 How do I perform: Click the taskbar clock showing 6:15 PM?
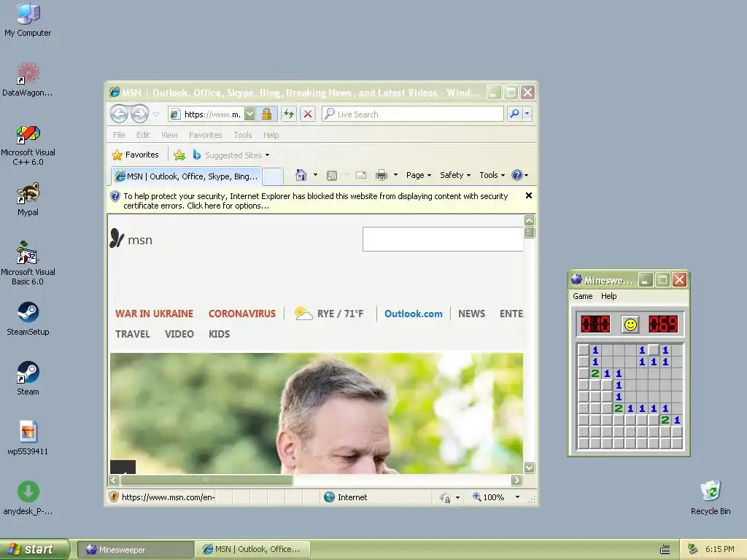(x=719, y=549)
